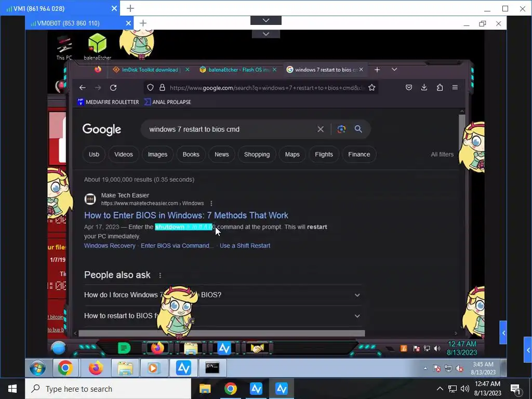Expand the blue side panel arrow in VM0B0T
Image resolution: width=532 pixels, height=399 pixels.
click(x=503, y=333)
